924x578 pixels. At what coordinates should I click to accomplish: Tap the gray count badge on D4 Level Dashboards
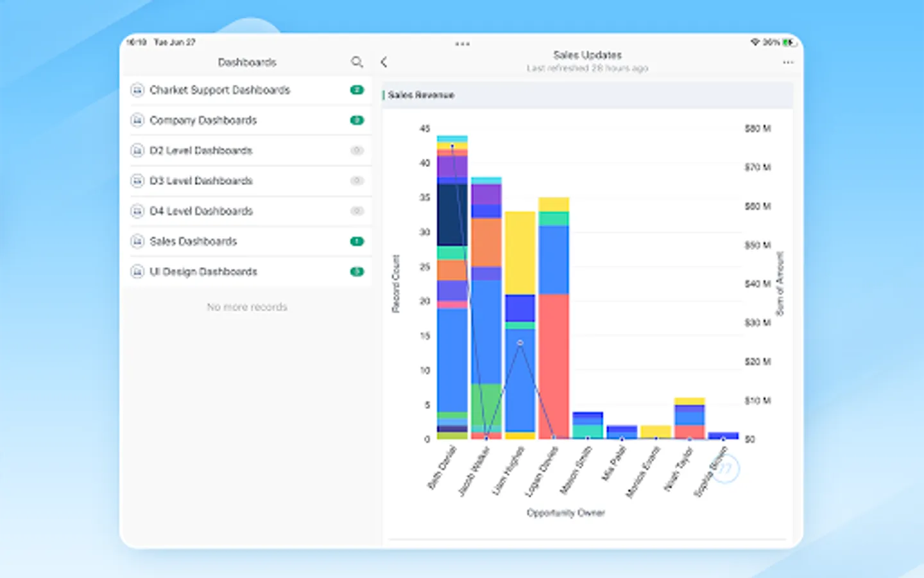357,211
